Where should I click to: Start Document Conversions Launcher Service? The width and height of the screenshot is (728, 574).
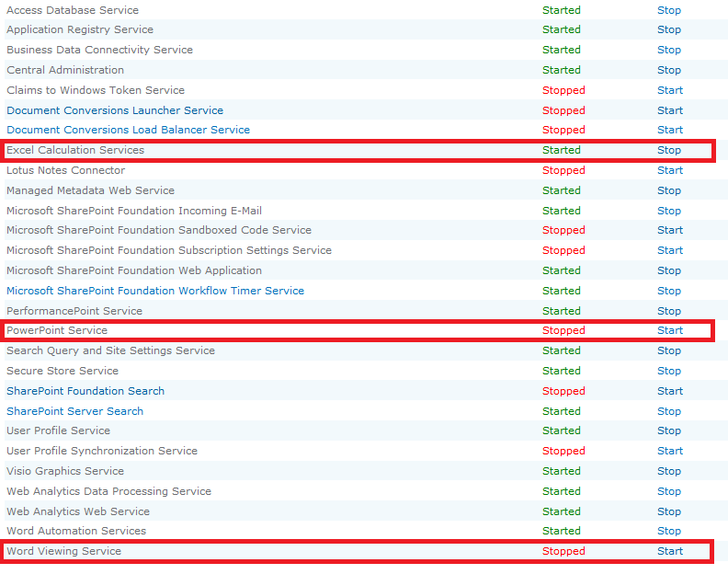click(670, 110)
